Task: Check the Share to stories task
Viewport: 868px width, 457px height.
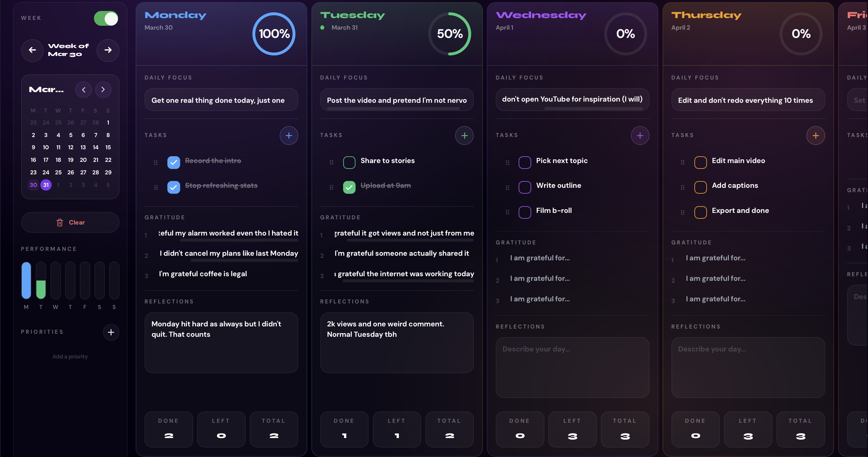Action: point(349,162)
